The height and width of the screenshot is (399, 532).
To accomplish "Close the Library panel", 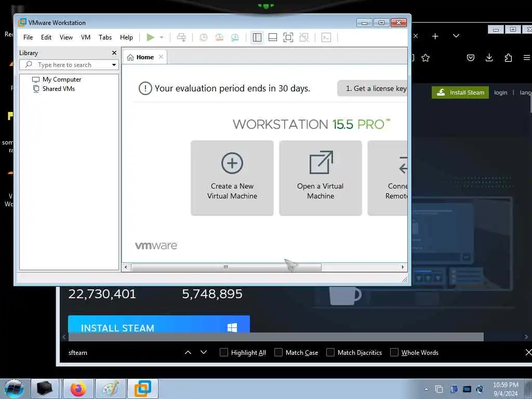I will [114, 53].
